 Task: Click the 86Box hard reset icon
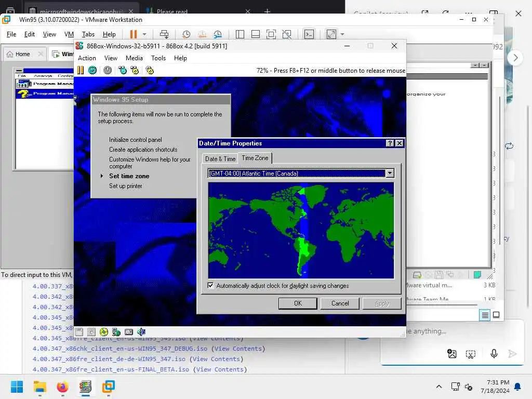92,70
